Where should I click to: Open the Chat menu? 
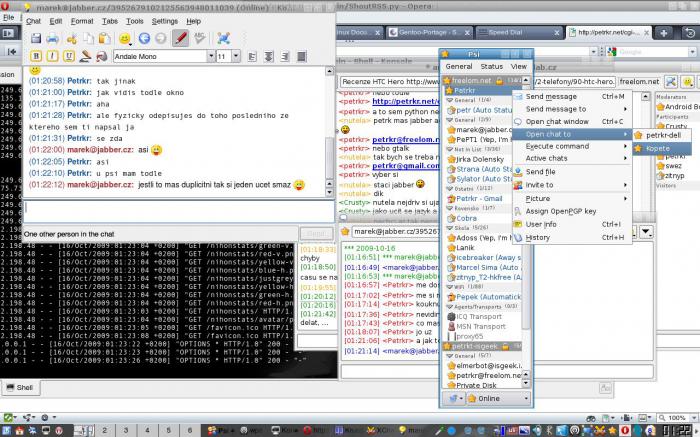pyautogui.click(x=33, y=21)
